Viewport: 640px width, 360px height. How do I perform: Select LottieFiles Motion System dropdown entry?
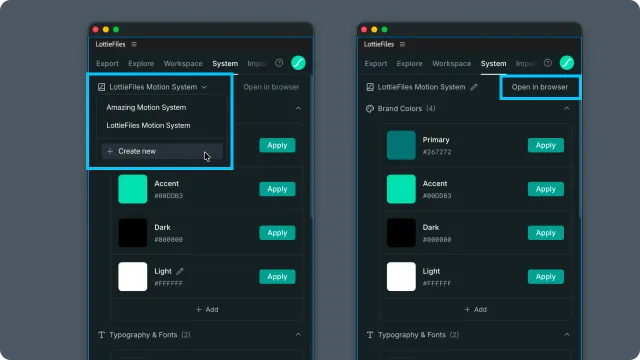pos(148,125)
